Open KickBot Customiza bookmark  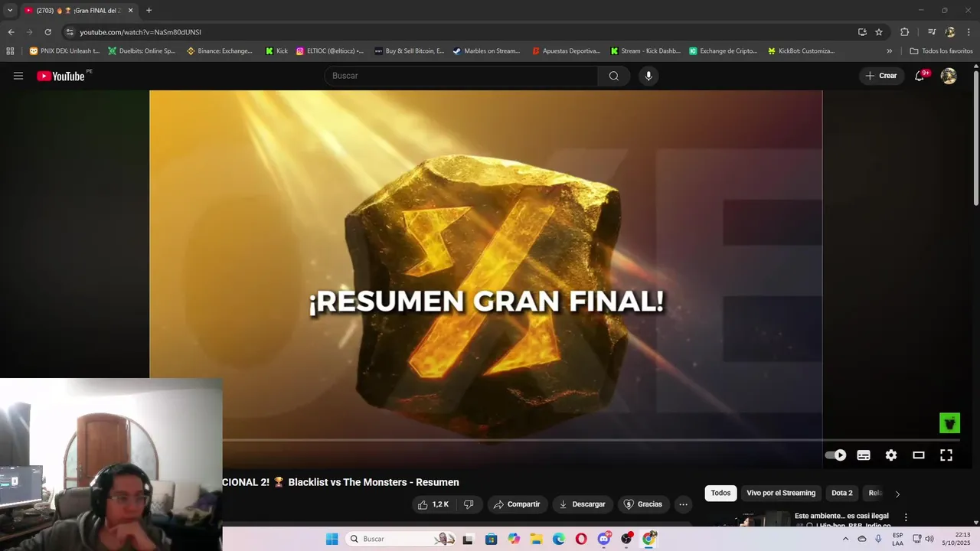tap(802, 51)
